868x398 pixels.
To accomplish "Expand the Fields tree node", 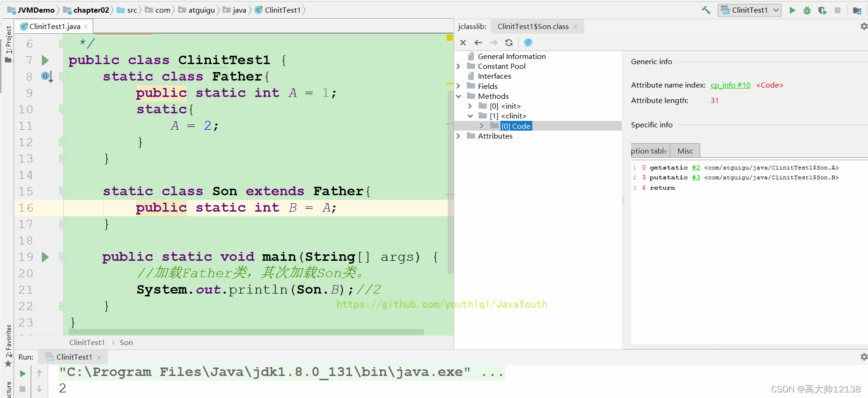I will (458, 86).
